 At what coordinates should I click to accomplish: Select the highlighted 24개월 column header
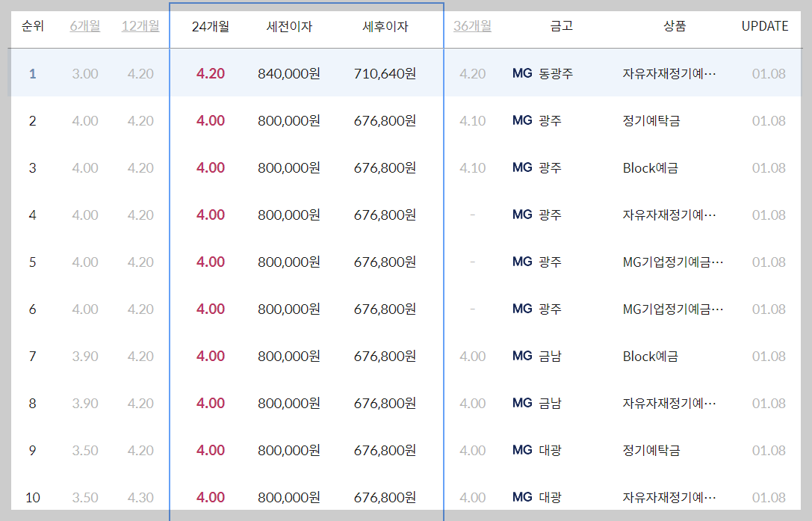[x=210, y=26]
